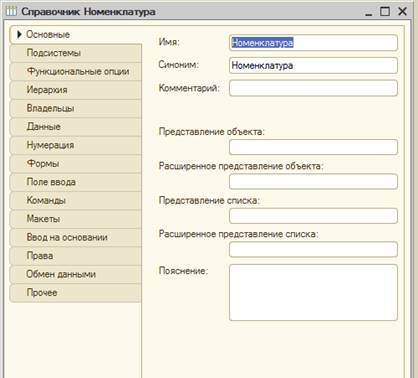This screenshot has height=378, width=418.
Task: Open the Команды tab
Action: (76, 200)
